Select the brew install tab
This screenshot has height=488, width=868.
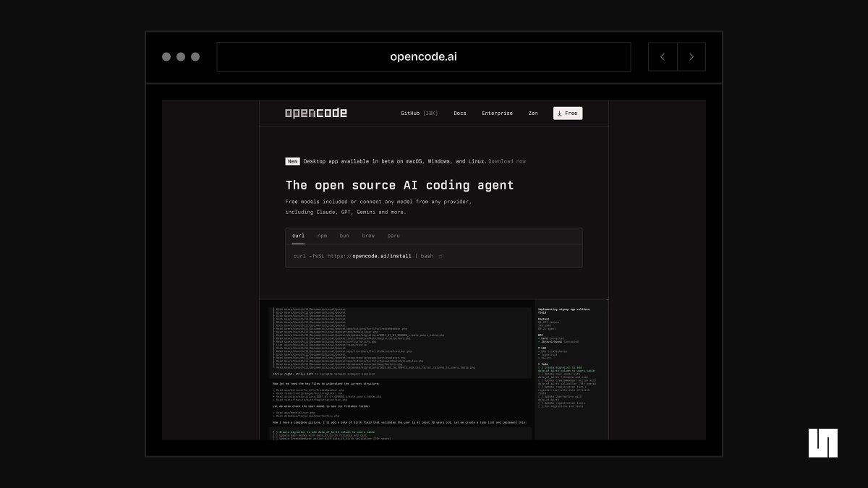(x=368, y=236)
